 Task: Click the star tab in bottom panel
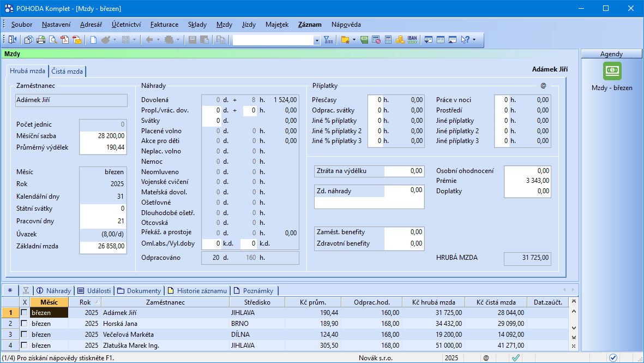tap(10, 290)
